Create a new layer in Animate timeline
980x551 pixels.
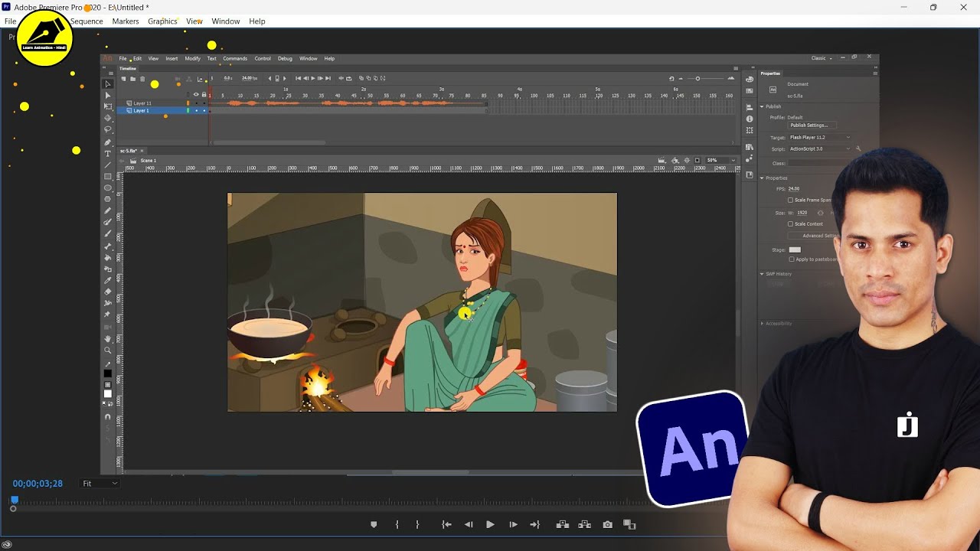123,79
